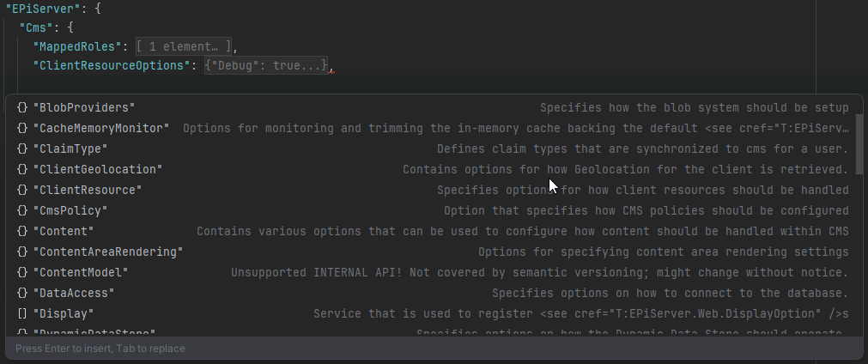Click the object icon beside "ContentModel"
Viewport: 868px width, 364px height.
click(x=22, y=272)
